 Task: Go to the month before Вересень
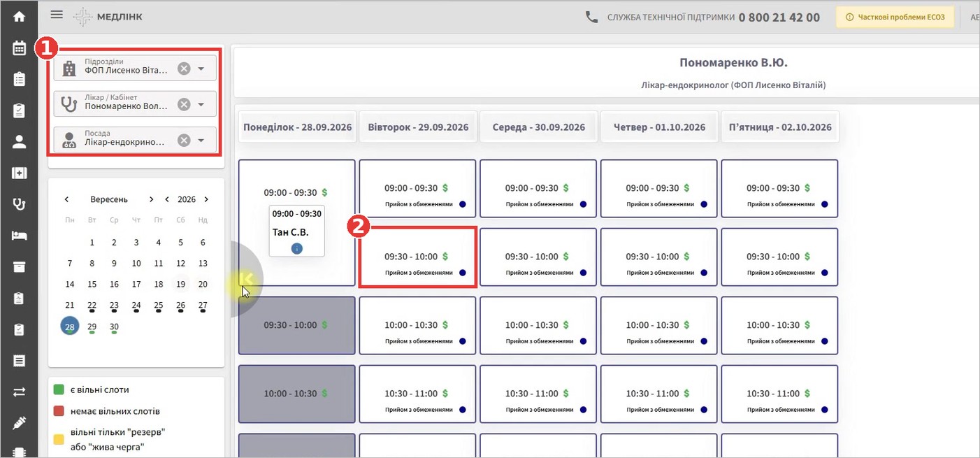(67, 199)
